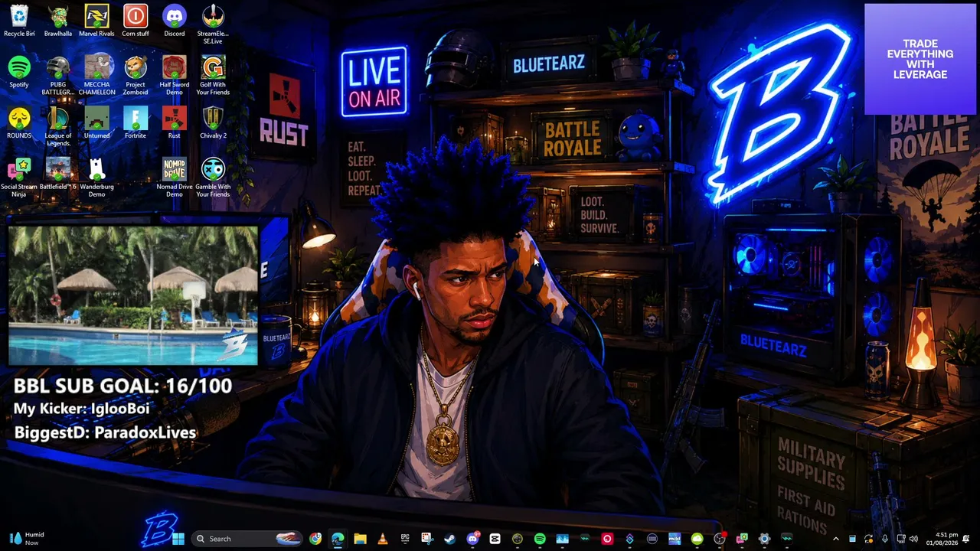Open Epic Games Launcher from the taskbar
Viewport: 980px width, 551px height.
click(x=405, y=539)
